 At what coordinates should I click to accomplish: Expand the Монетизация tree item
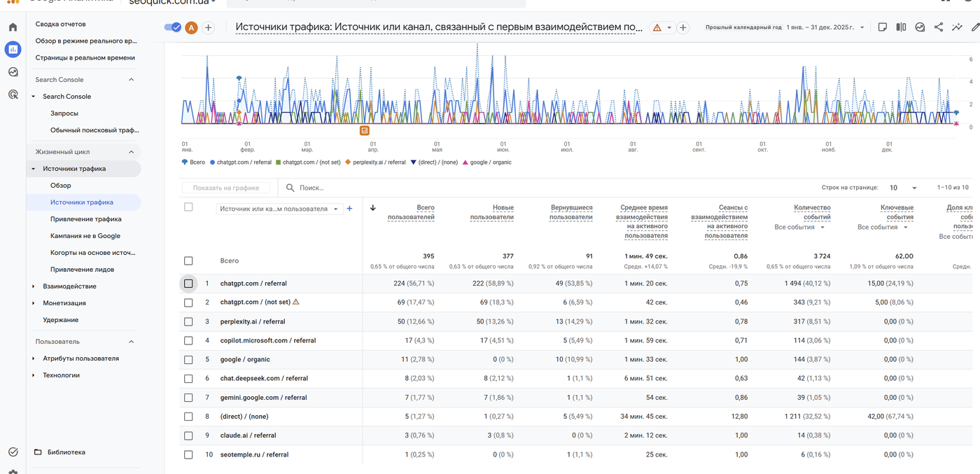click(34, 303)
